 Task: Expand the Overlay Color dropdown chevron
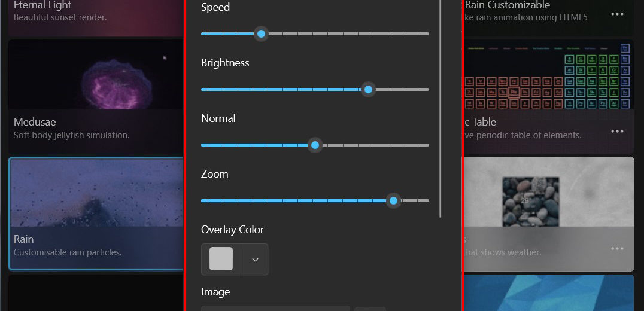[x=255, y=260]
